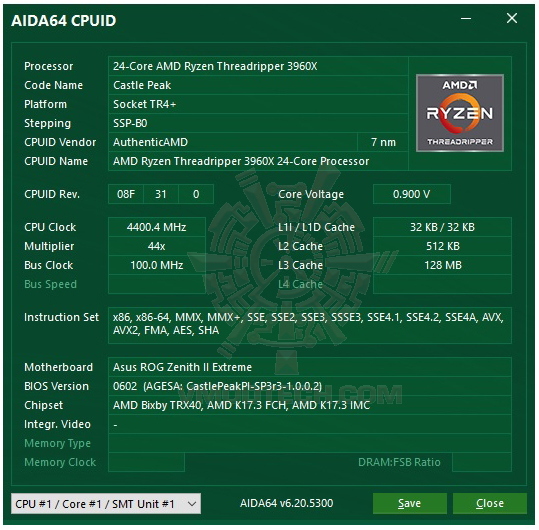Click the Asus ROG Zenith II Extreme value
This screenshot has width=539, height=530.
click(x=182, y=367)
